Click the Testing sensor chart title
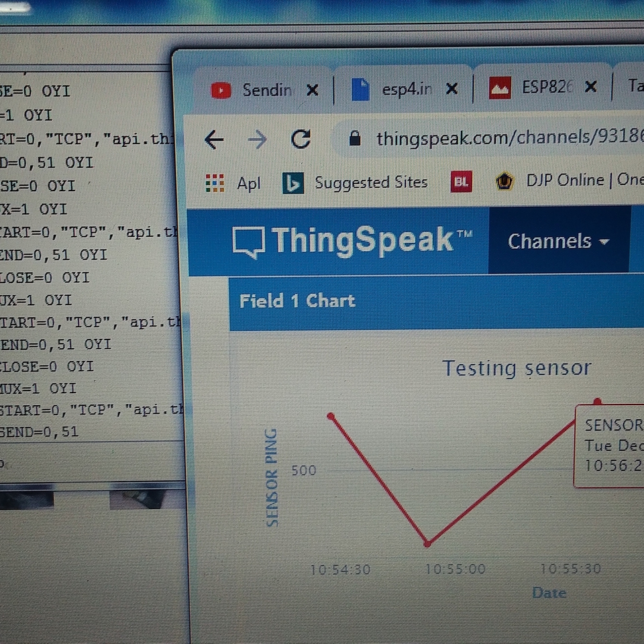 (517, 368)
